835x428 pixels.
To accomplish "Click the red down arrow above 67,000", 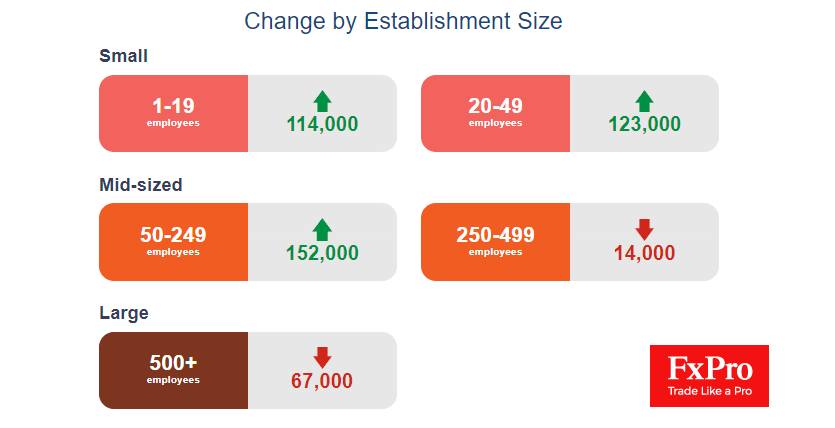I will (x=322, y=357).
